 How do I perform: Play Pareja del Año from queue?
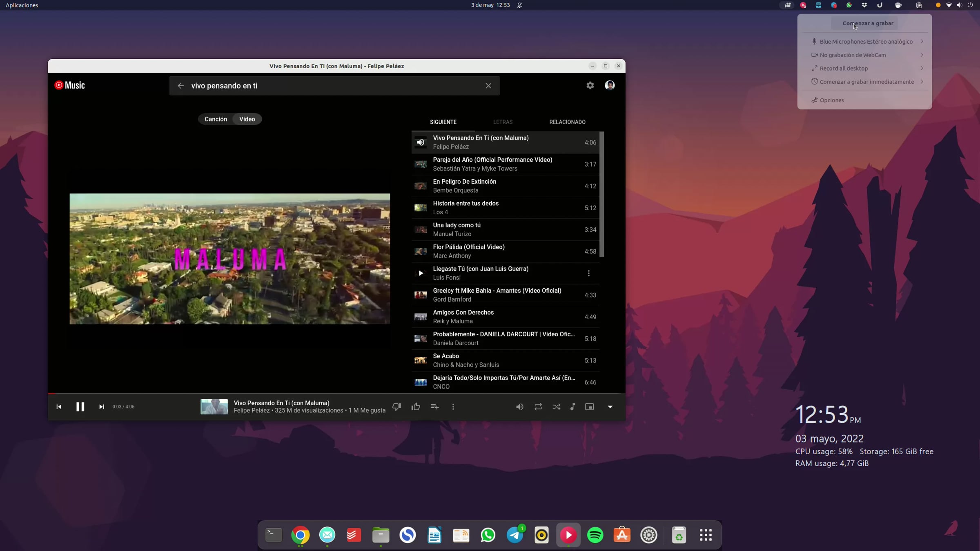[505, 164]
